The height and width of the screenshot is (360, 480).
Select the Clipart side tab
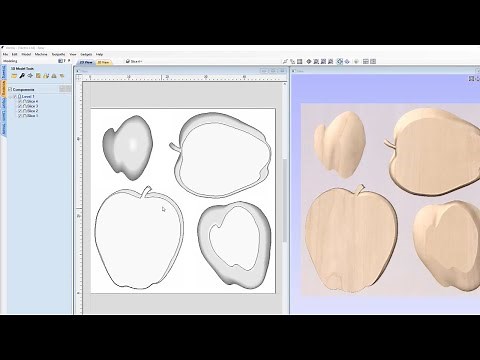pos(4,104)
